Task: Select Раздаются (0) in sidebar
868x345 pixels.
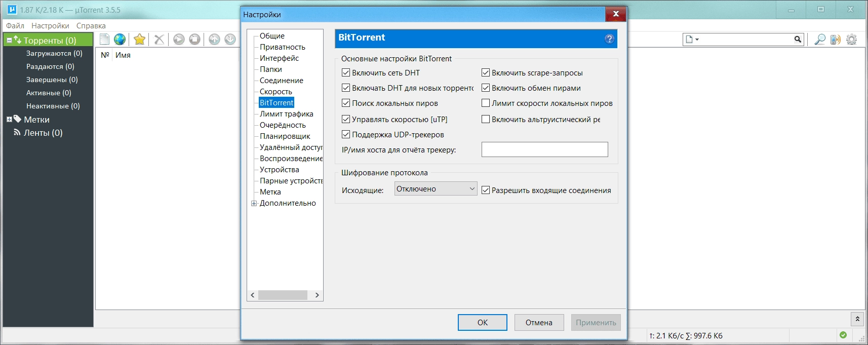Action: pyautogui.click(x=50, y=66)
